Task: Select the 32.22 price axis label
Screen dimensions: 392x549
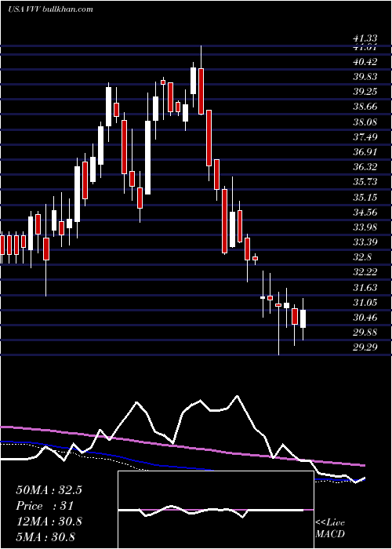Action: (365, 272)
